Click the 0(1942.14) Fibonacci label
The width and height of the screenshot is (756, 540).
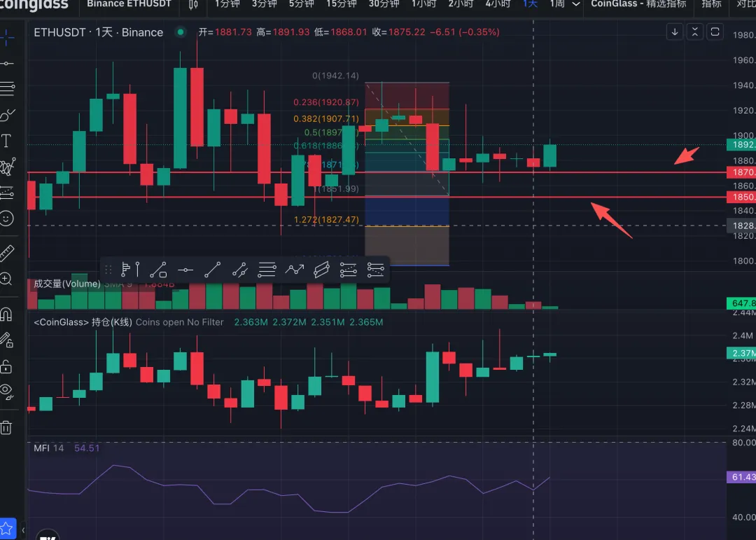[x=335, y=76]
